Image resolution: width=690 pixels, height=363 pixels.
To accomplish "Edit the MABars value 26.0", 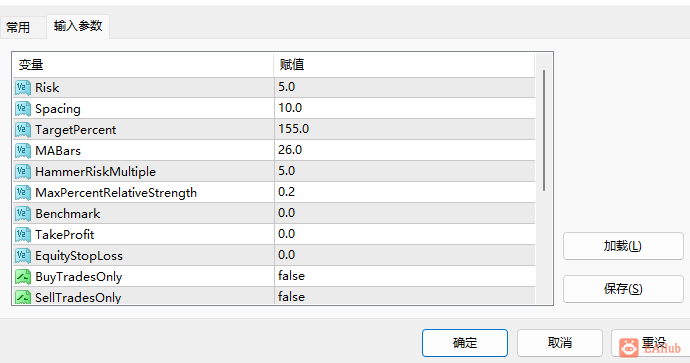I will coord(404,150).
